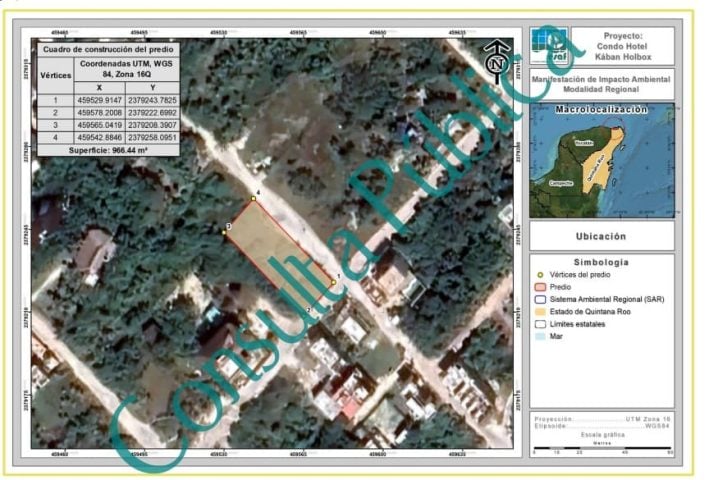709x480 pixels.
Task: Click 'Vértices del predio' legend label
Action: [x=580, y=274]
